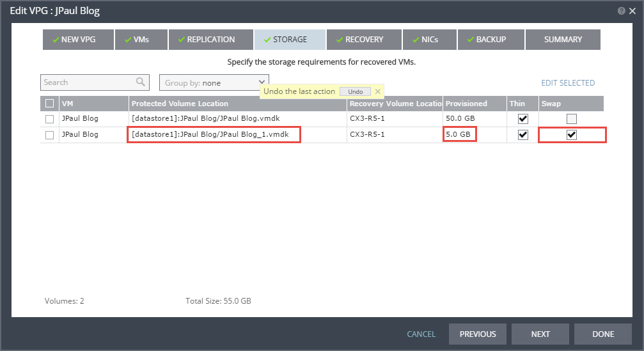Open the Group by dropdown
Viewport: 644px width, 351px height.
[214, 82]
